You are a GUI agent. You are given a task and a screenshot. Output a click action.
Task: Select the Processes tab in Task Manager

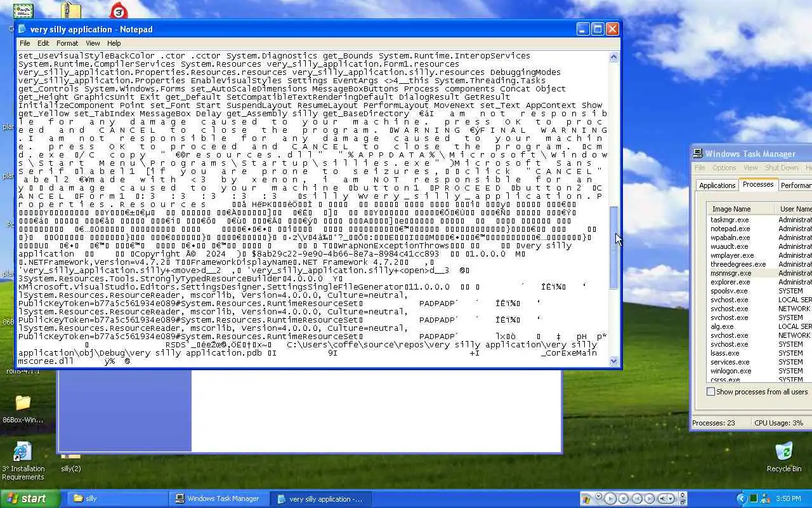(x=758, y=184)
